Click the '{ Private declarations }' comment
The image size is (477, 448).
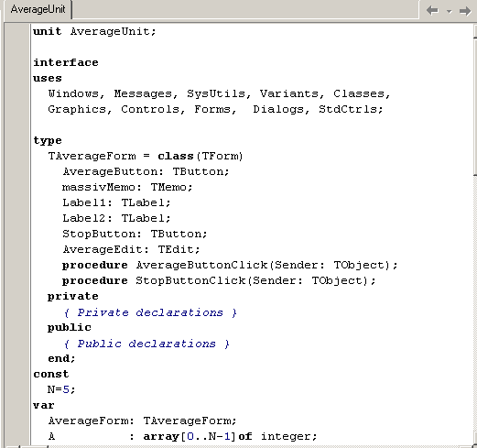tap(150, 312)
